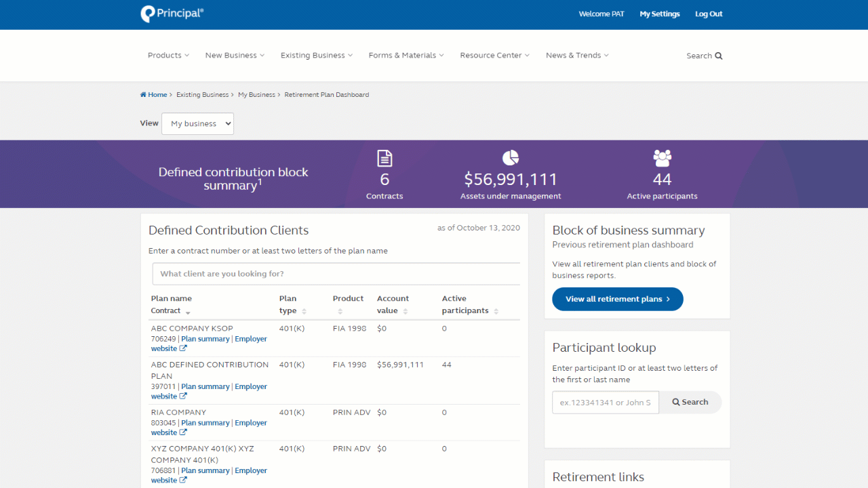This screenshot has width=868, height=488.
Task: Expand the Forms & Materials menu
Action: coord(406,56)
